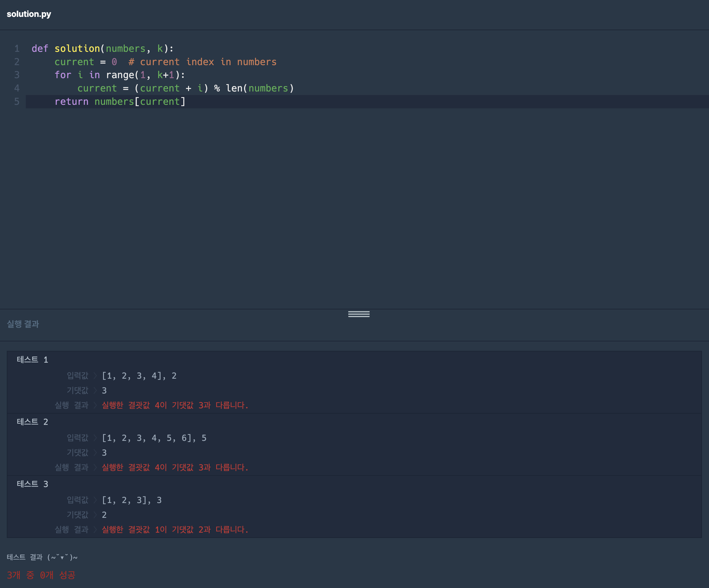Click at the end of the return numbers[current] line
Screen dimensions: 709x588
point(186,102)
